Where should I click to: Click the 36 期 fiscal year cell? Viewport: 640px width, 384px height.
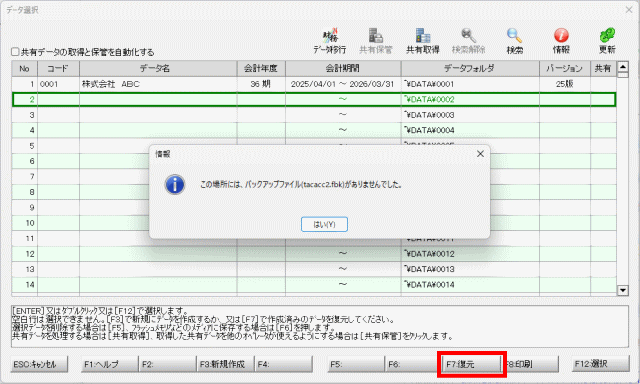click(261, 84)
